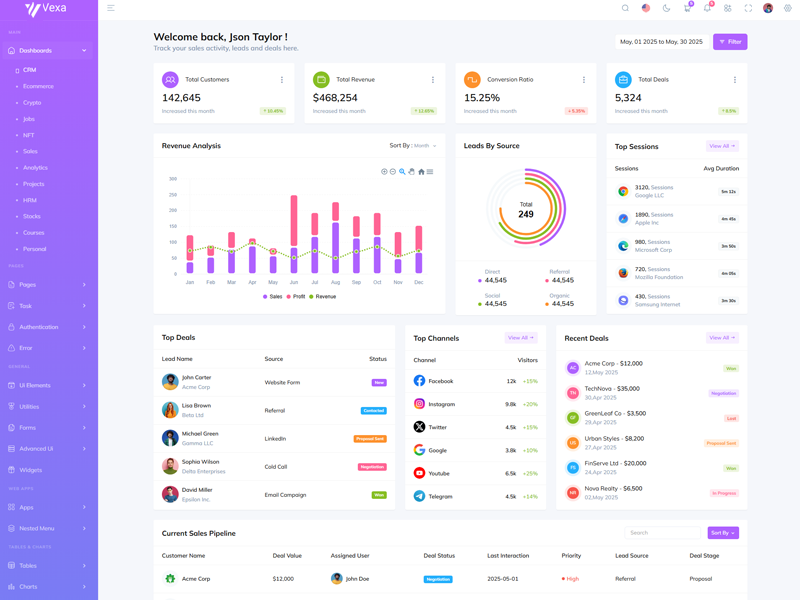Open the shopping cart icon in header

coord(687,8)
